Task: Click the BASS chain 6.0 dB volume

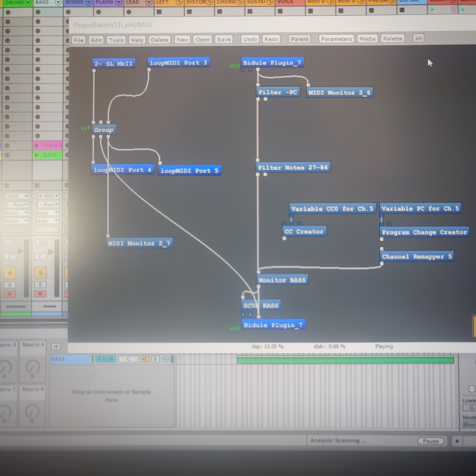Action: point(106,359)
